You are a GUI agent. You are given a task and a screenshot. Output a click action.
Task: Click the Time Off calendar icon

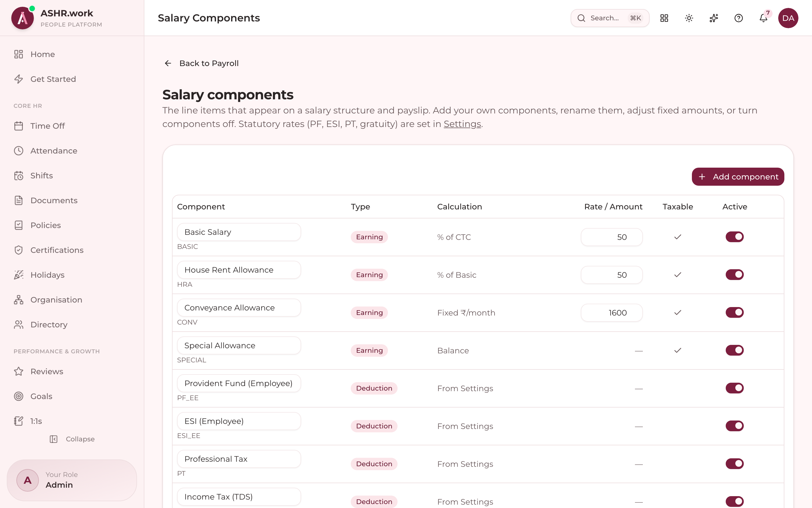18,126
